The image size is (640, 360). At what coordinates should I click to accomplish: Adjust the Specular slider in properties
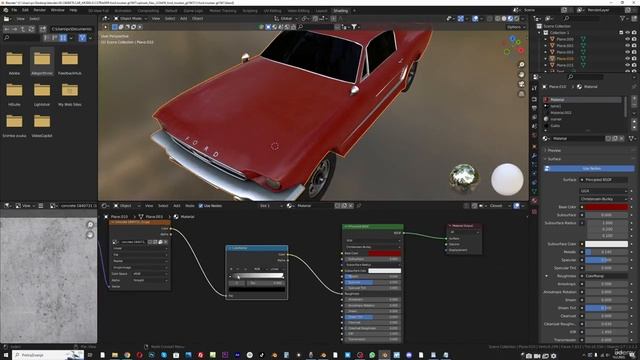[x=607, y=260]
